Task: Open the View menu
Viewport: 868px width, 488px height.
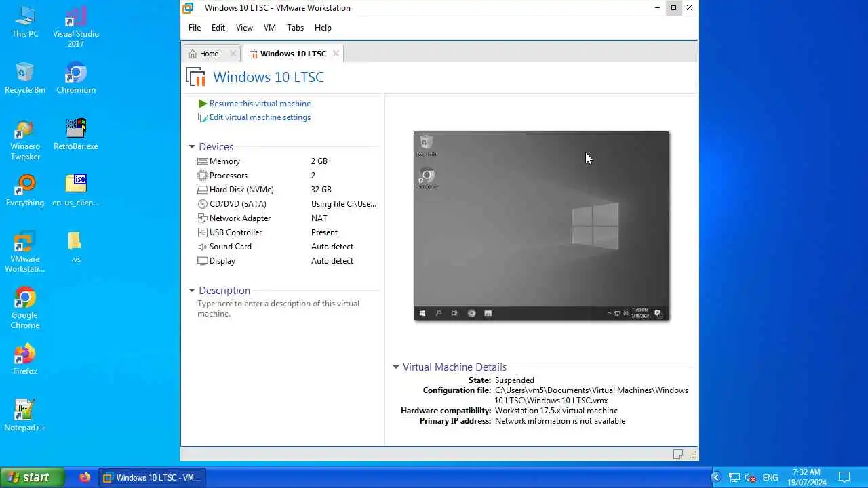Action: pyautogui.click(x=244, y=28)
